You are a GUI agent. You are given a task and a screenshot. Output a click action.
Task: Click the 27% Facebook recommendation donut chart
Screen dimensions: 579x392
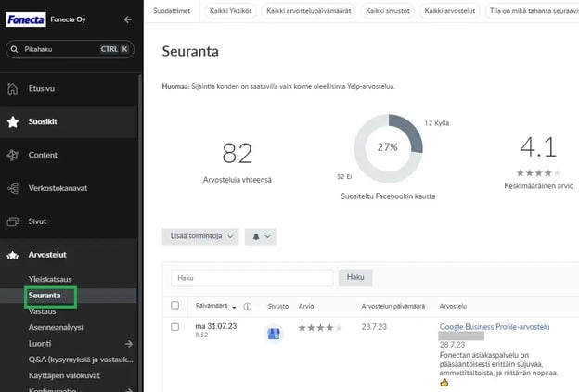(x=388, y=148)
